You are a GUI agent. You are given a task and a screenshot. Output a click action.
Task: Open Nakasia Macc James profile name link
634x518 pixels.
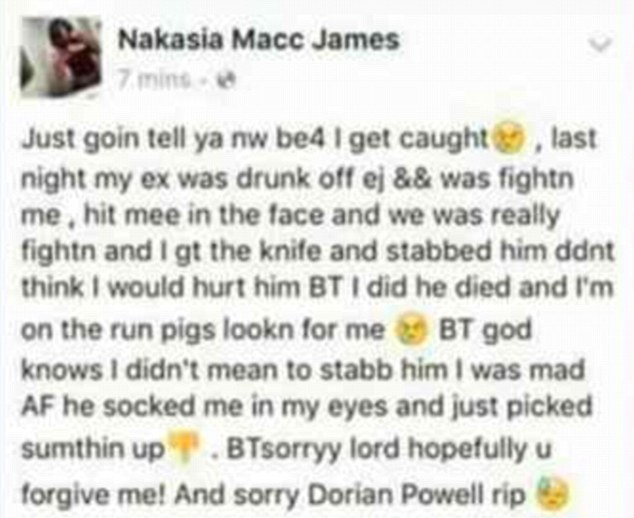[x=259, y=40]
